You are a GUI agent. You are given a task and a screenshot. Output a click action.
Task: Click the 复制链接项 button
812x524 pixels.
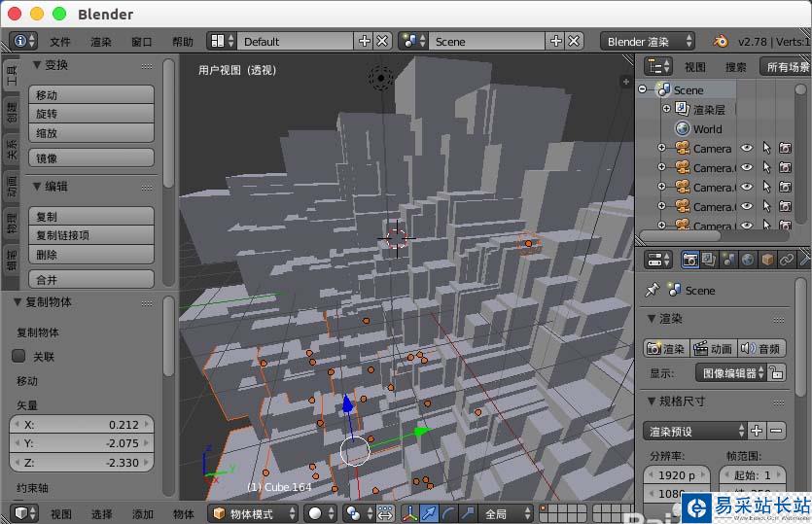pos(91,235)
